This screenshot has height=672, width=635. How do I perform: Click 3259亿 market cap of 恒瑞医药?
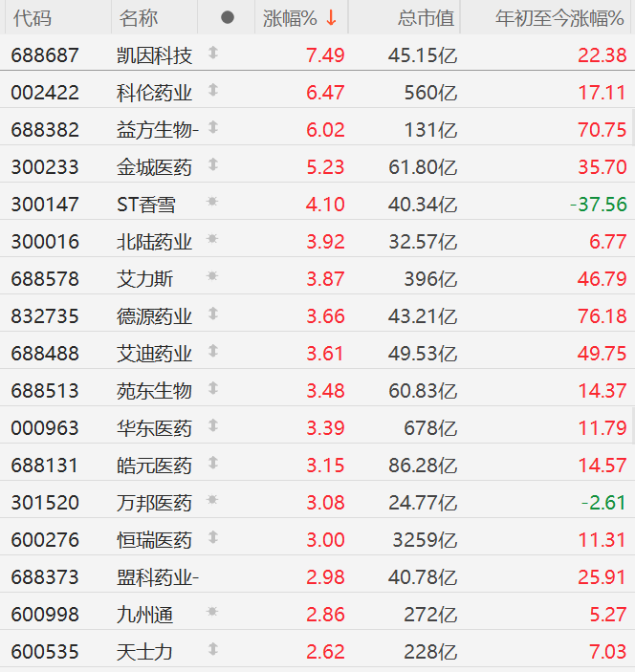tap(425, 539)
